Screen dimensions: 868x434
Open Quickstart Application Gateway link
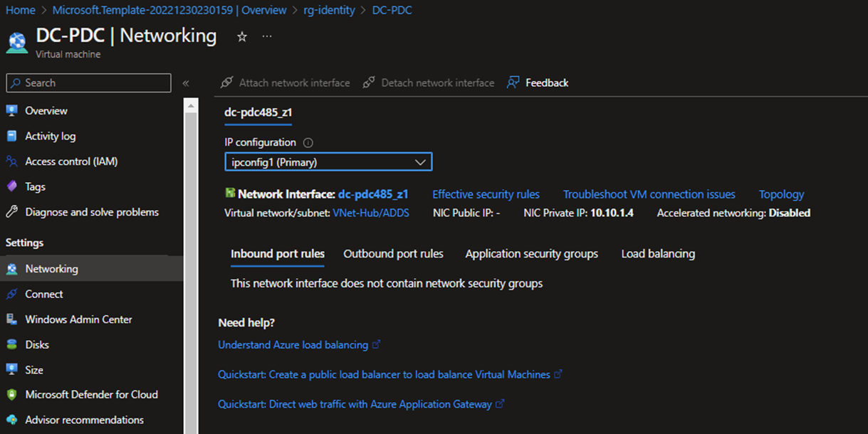pos(355,404)
